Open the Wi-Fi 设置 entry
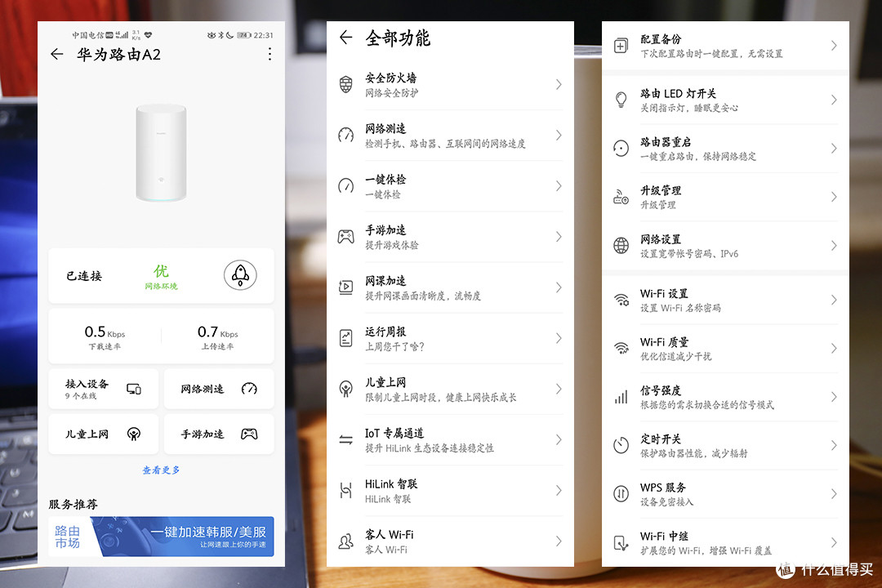882x588 pixels. coord(726,300)
